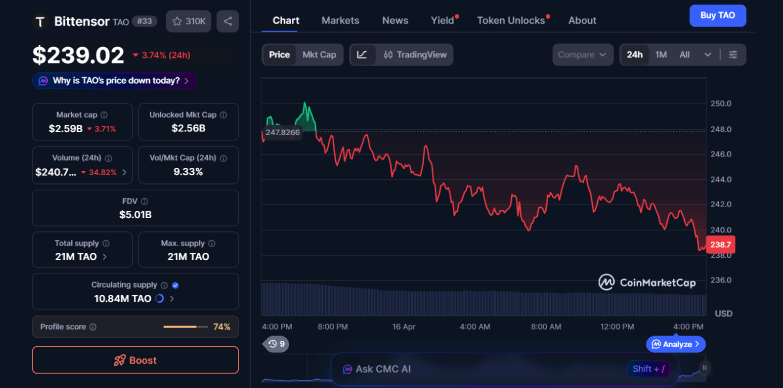
Task: Click the Analyze button
Action: (676, 344)
